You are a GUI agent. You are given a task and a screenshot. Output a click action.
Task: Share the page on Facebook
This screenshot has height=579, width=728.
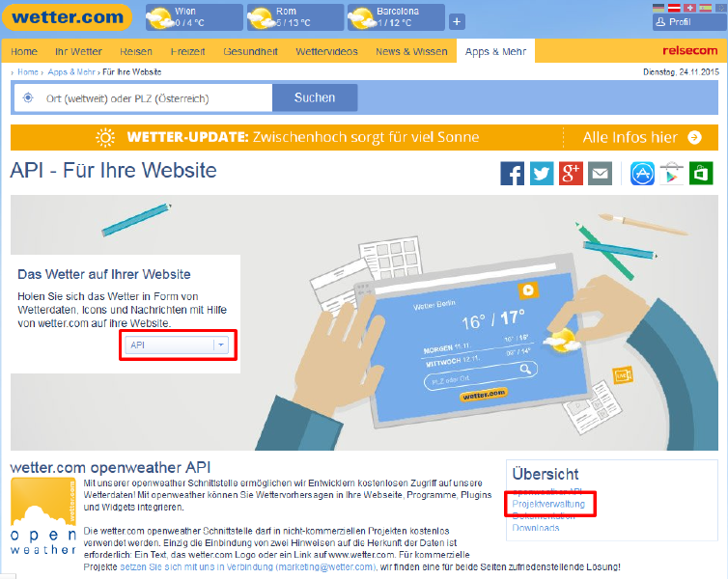[x=512, y=174]
